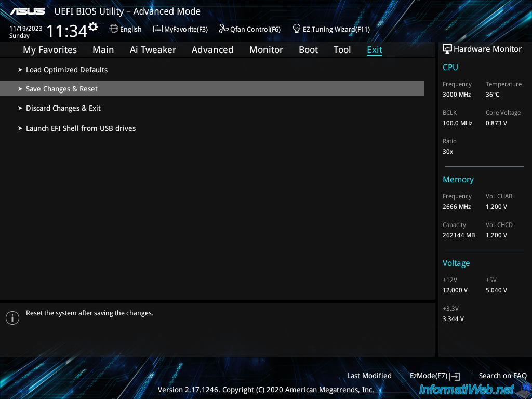Open the Boot menu
This screenshot has width=532, height=399.
308,49
